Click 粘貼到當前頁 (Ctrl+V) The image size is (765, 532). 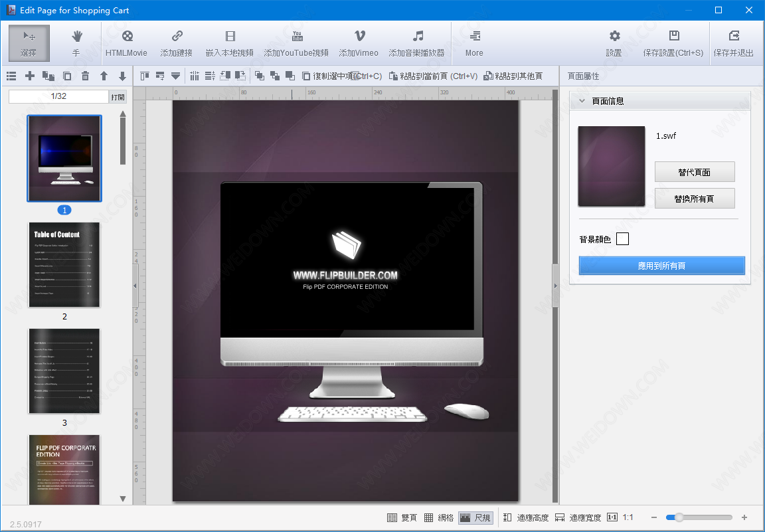tap(433, 76)
